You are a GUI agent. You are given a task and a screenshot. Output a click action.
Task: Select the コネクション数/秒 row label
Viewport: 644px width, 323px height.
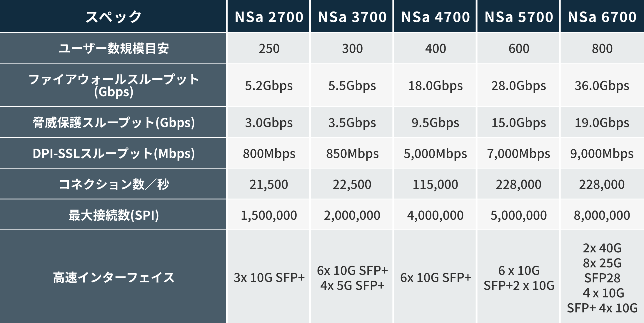click(113, 184)
